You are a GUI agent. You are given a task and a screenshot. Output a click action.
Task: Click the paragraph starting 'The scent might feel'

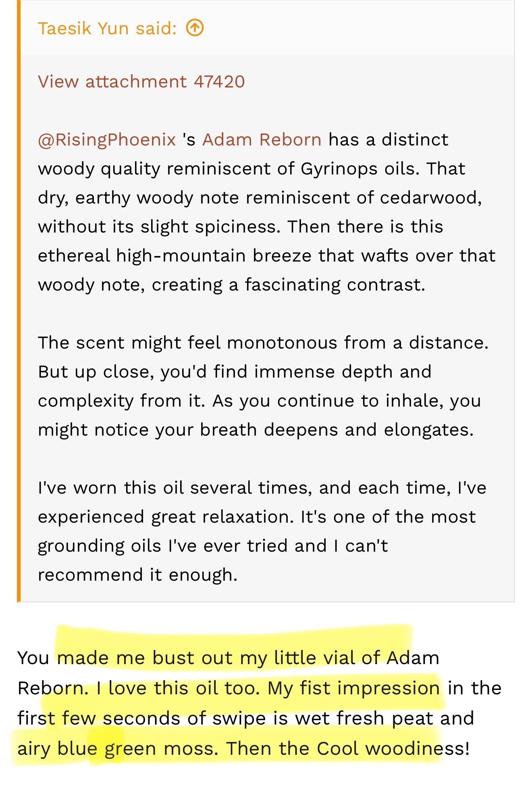pos(263,386)
